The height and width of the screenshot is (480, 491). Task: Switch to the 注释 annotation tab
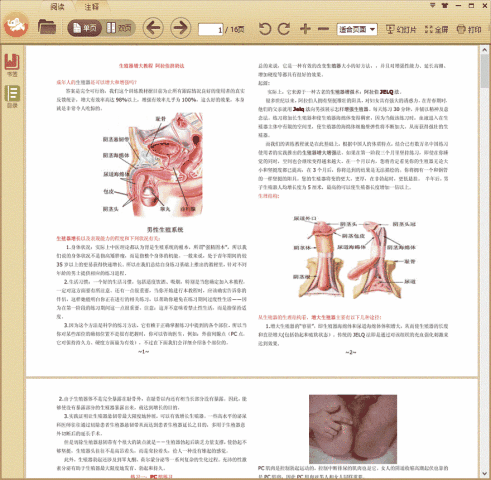(91, 6)
